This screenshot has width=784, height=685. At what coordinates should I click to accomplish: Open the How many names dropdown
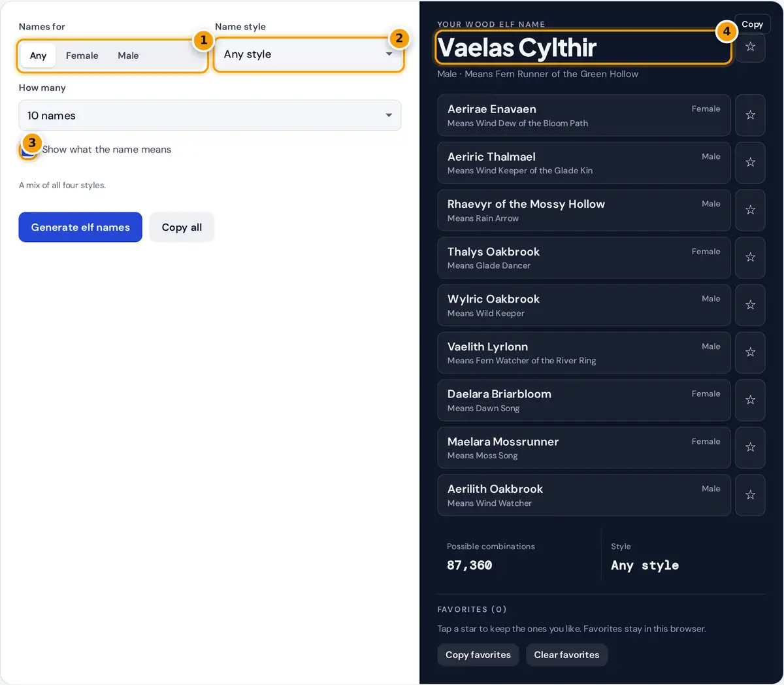(210, 116)
